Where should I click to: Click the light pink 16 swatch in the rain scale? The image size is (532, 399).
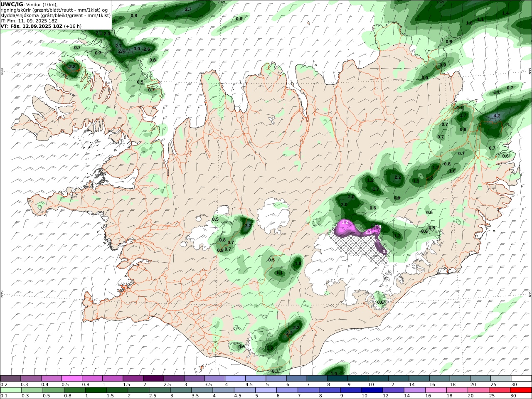[436, 390]
